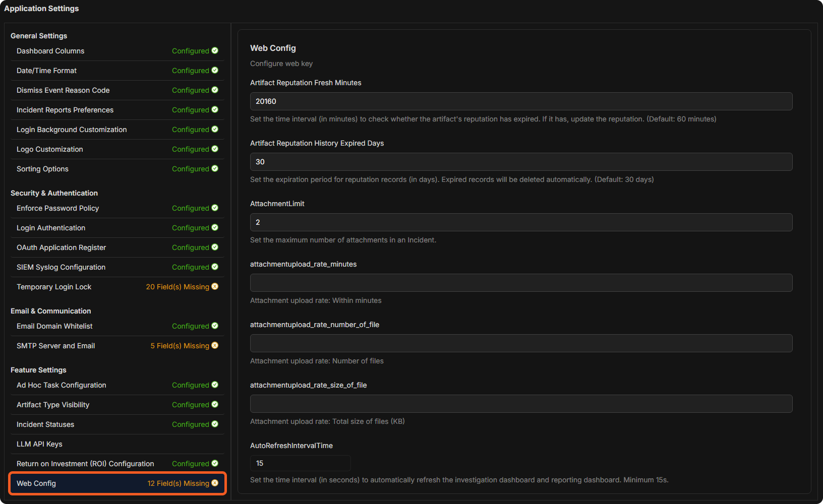Screen dimensions: 823x504
Task: Click Artifact Reputation History Expired Days field
Action: [521, 162]
